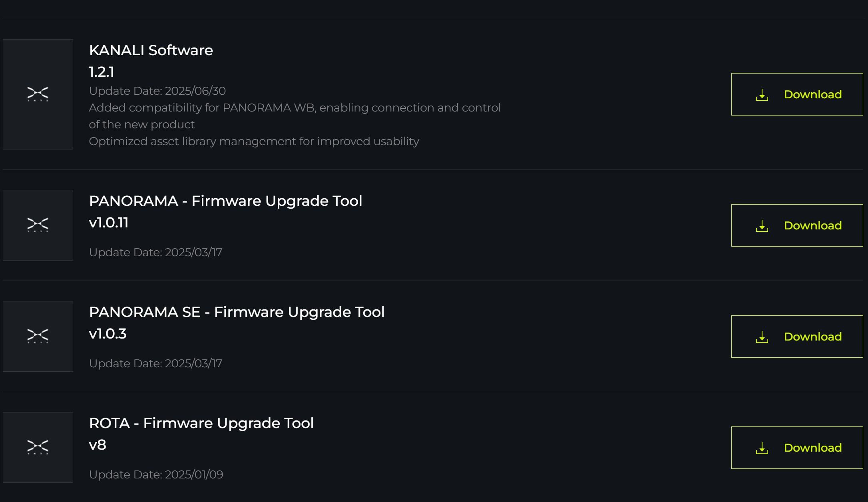Click the PANORAMA WB compatibility description text
The image size is (868, 502).
tap(295, 108)
